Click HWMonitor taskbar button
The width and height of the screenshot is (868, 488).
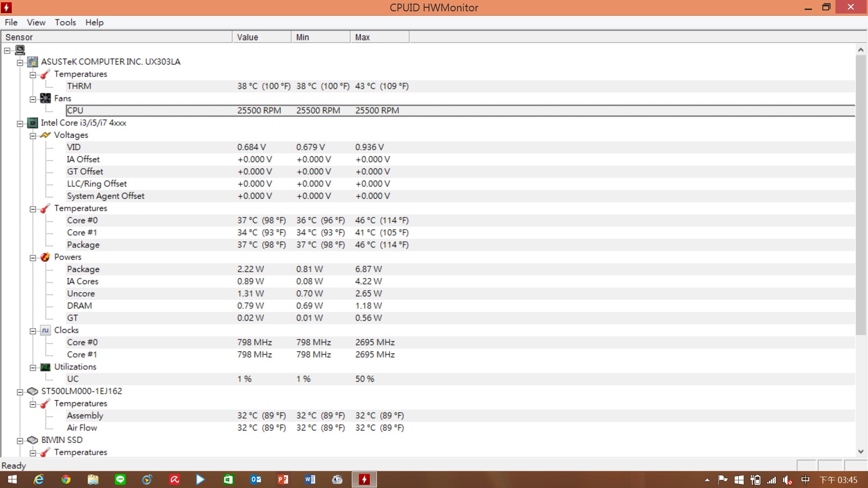click(364, 479)
